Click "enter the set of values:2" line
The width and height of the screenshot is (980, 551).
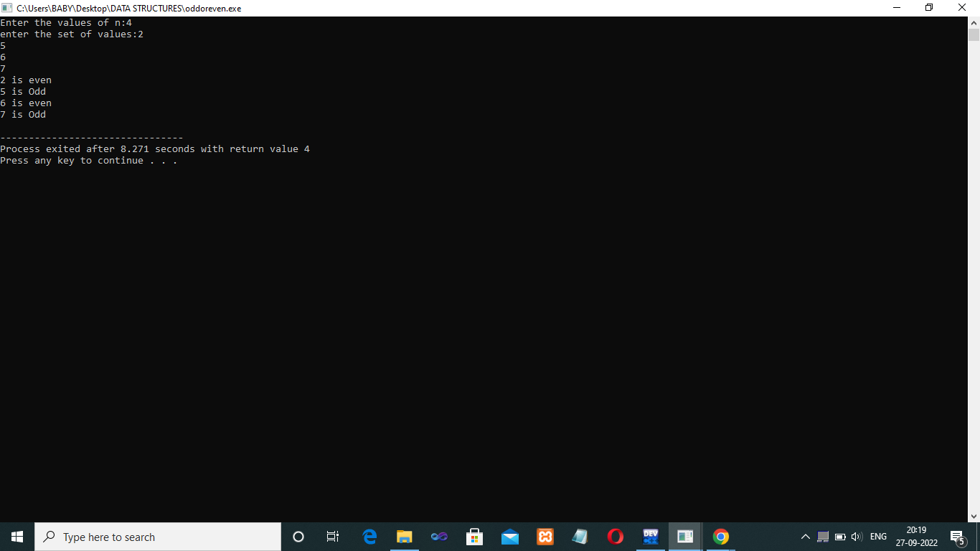[72, 34]
